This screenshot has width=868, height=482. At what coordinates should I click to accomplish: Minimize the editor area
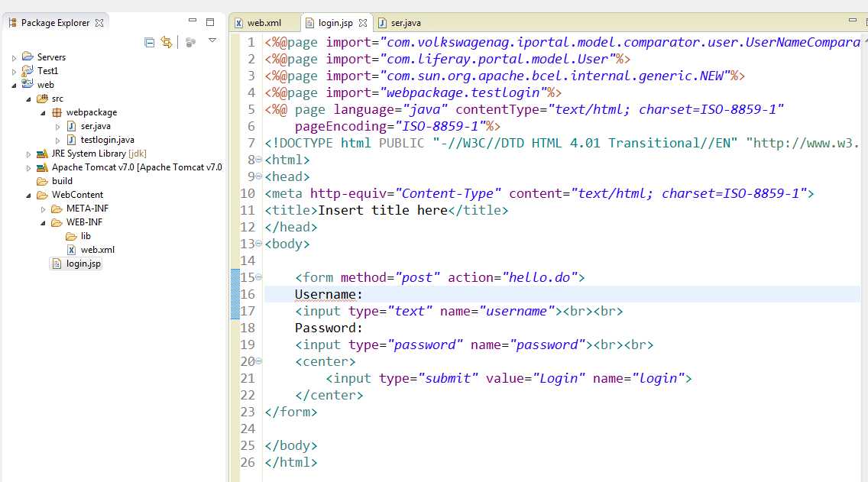tap(853, 21)
